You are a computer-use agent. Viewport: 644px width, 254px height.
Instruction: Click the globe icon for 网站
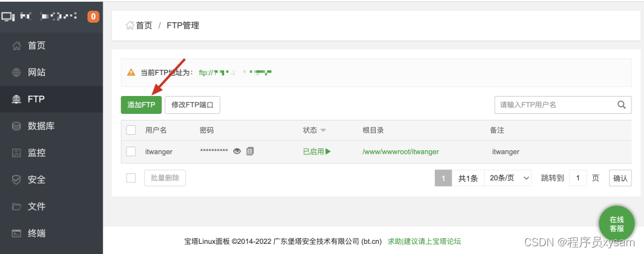coord(17,73)
